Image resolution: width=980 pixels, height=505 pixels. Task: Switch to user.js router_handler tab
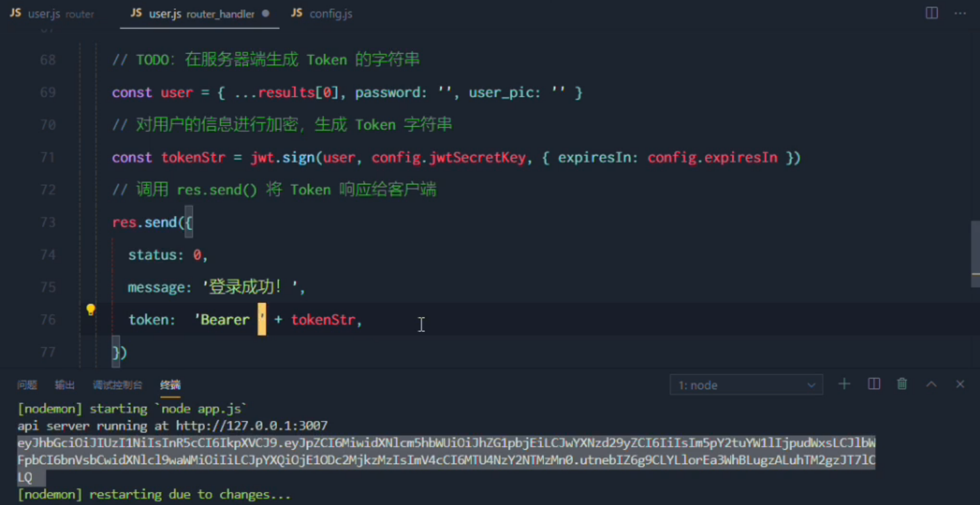tap(200, 13)
